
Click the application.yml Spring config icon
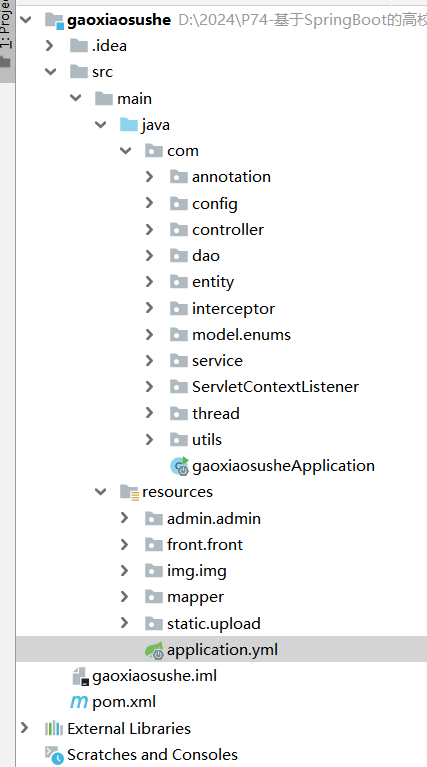(154, 650)
